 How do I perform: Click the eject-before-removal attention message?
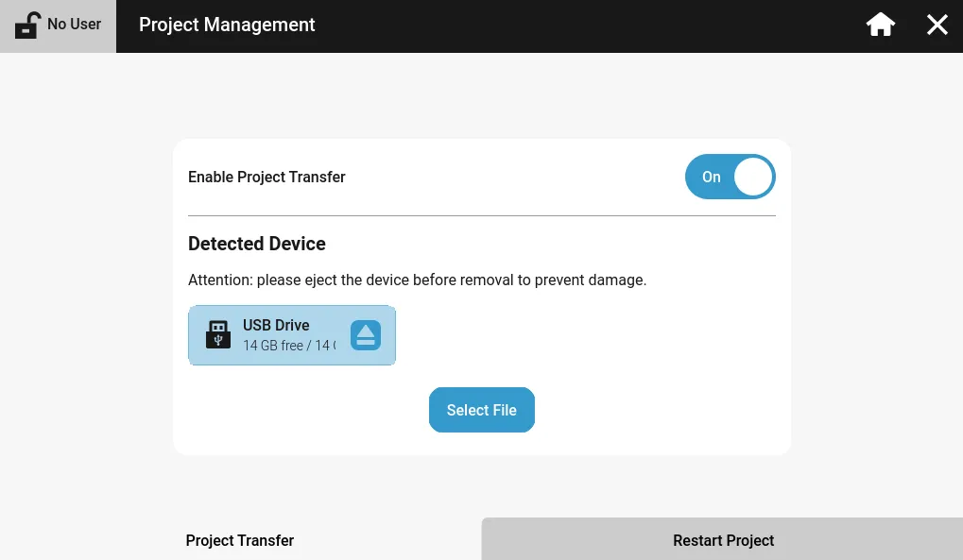click(417, 280)
